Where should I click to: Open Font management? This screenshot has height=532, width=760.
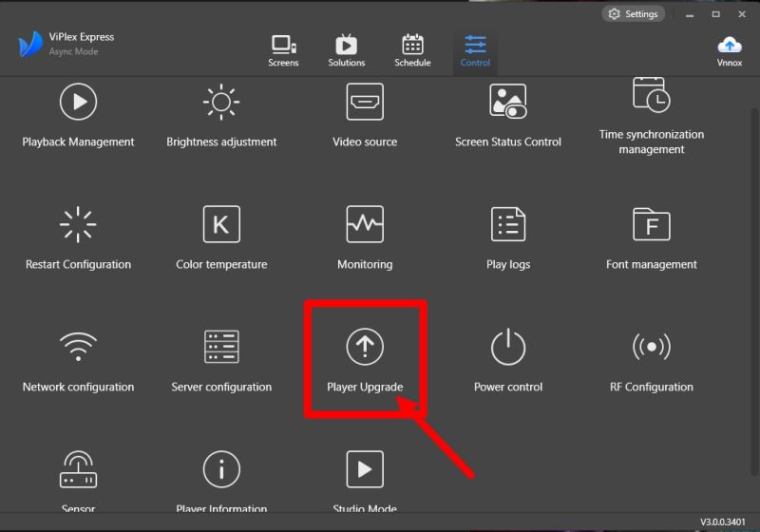pyautogui.click(x=652, y=224)
